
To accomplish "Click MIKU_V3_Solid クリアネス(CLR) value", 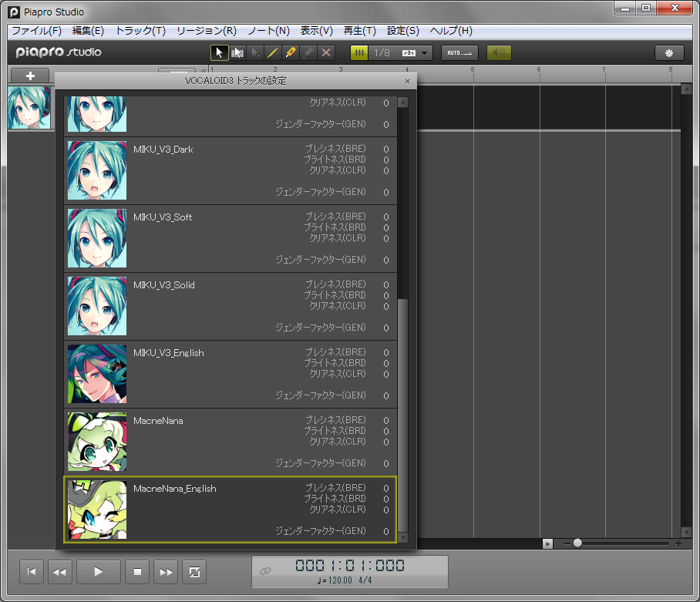I will pos(386,307).
